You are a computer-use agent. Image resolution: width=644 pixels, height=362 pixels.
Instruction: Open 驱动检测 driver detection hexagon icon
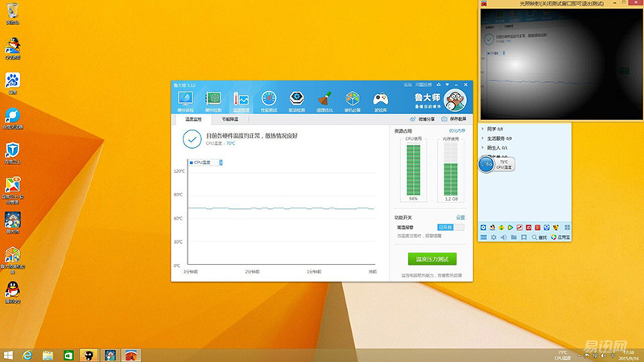pos(296,101)
